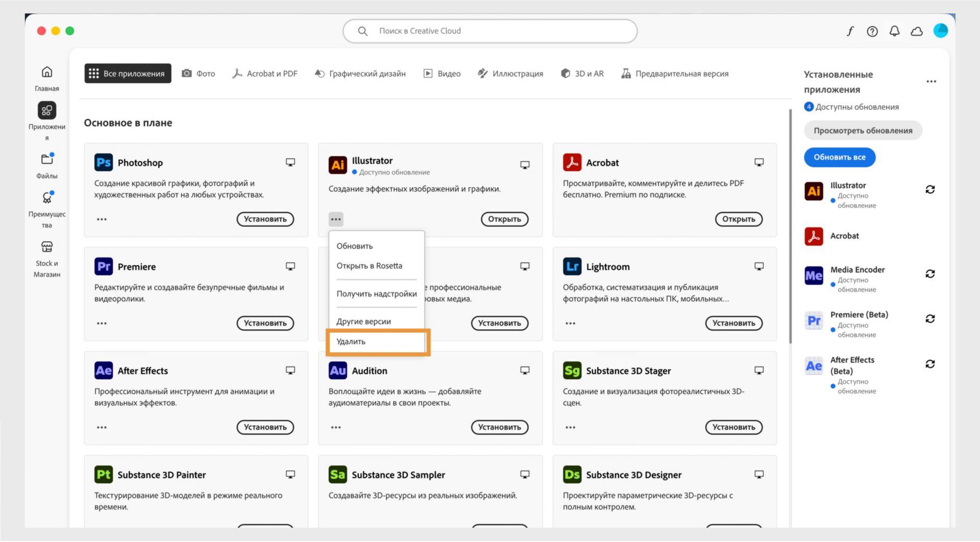Open the fonts (f) icon
The image size is (980, 542).
tap(850, 31)
